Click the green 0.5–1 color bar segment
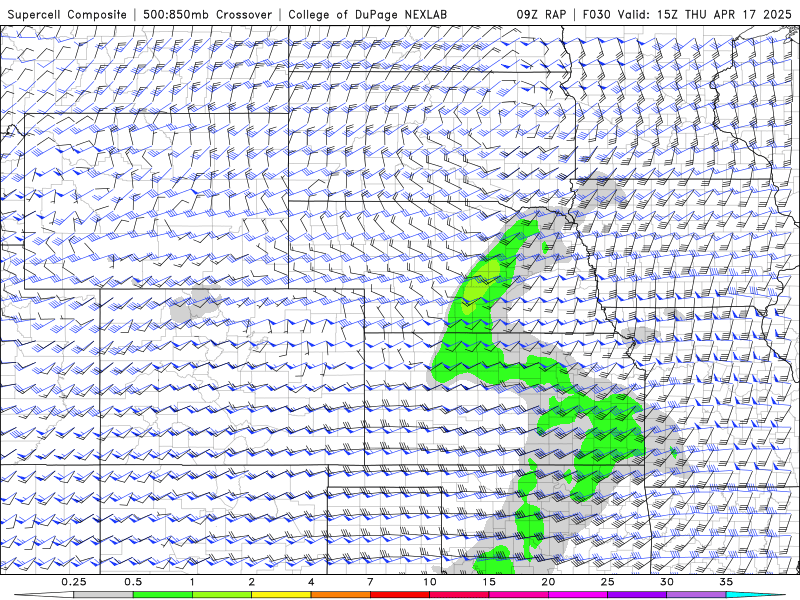800x600 pixels. click(x=163, y=595)
